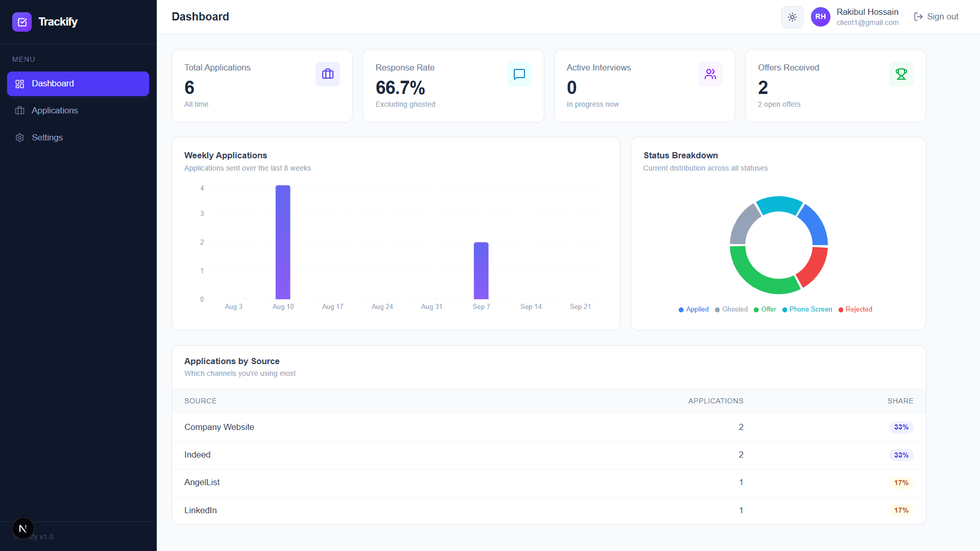This screenshot has height=551, width=980.
Task: Click the Ghosted legend entry
Action: click(731, 309)
